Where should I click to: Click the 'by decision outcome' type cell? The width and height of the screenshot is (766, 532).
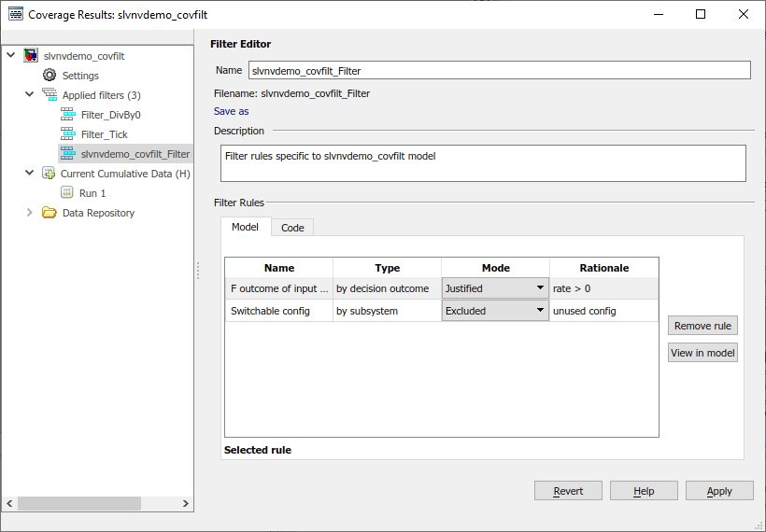(x=387, y=288)
